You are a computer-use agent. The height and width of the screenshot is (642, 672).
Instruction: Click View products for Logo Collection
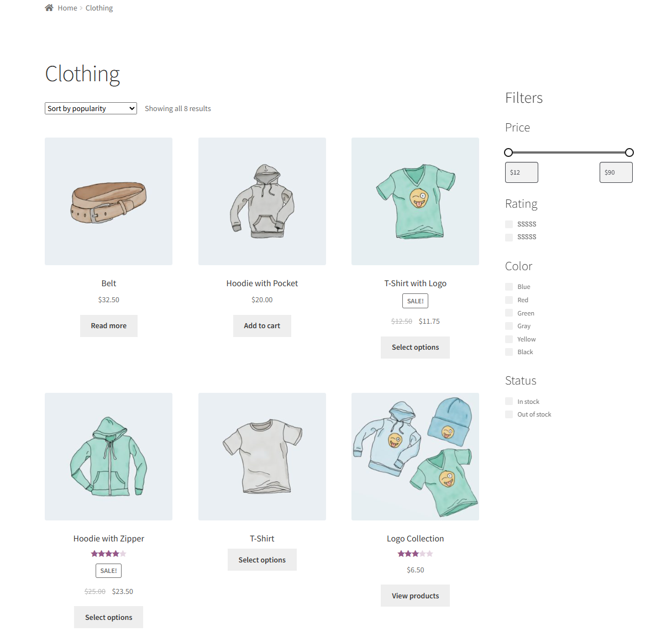416,596
